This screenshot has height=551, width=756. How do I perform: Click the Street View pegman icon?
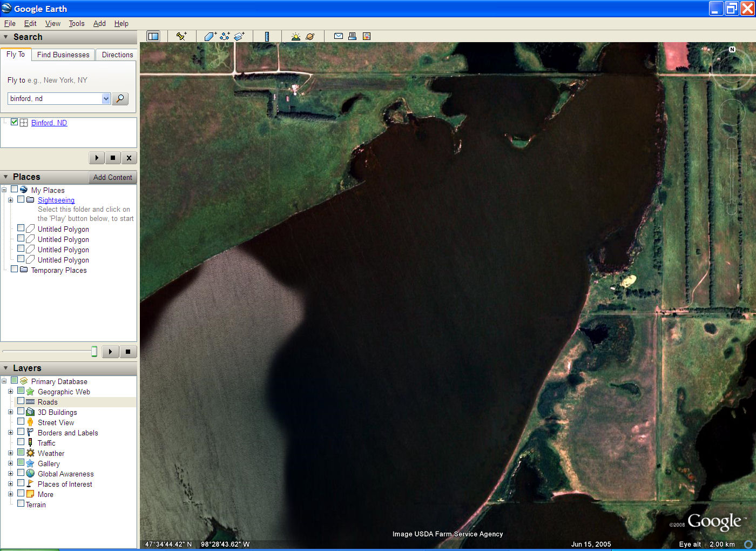pyautogui.click(x=30, y=422)
